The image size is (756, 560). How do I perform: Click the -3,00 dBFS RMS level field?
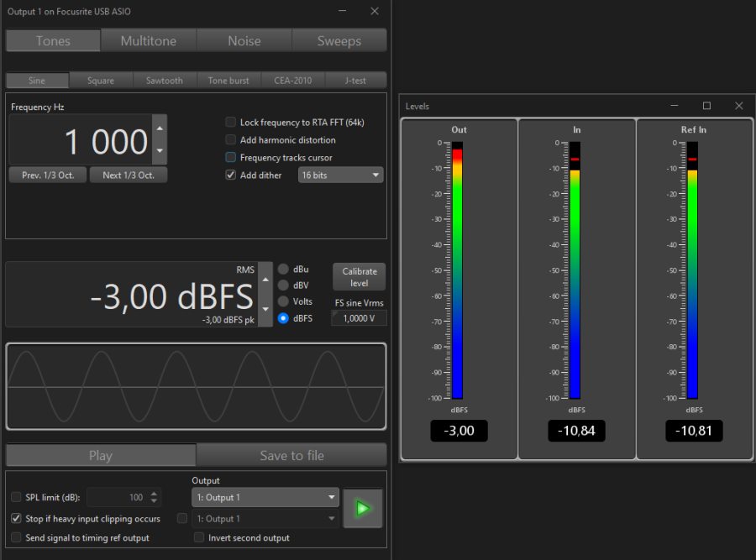coord(132,295)
